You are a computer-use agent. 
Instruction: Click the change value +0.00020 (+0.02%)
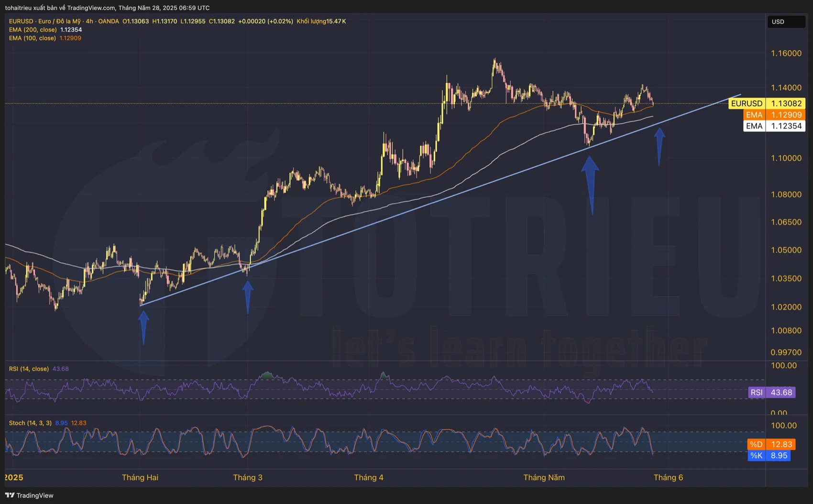click(265, 21)
